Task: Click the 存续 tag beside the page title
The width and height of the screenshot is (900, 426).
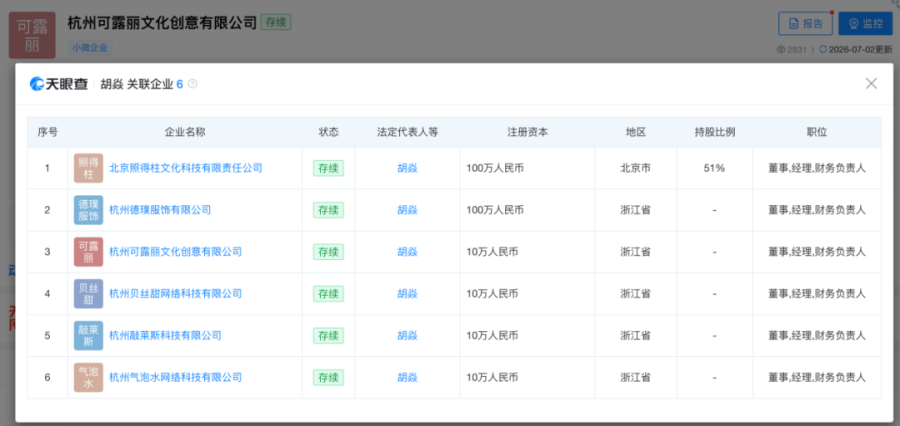Action: (276, 22)
